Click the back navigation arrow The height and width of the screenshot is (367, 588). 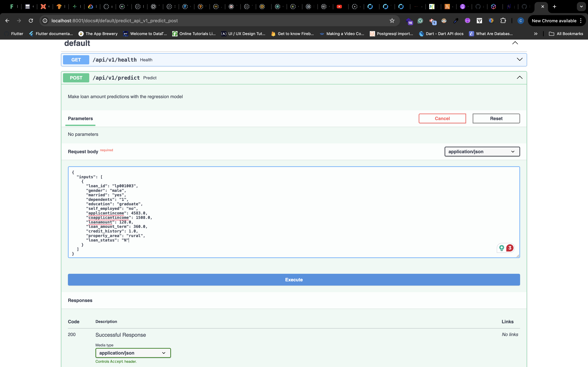click(x=7, y=21)
